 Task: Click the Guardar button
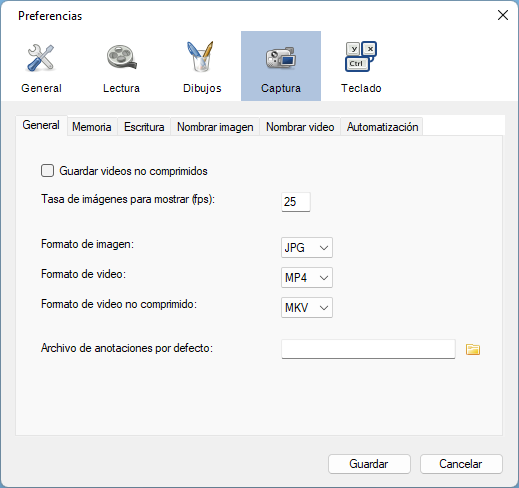tap(369, 464)
